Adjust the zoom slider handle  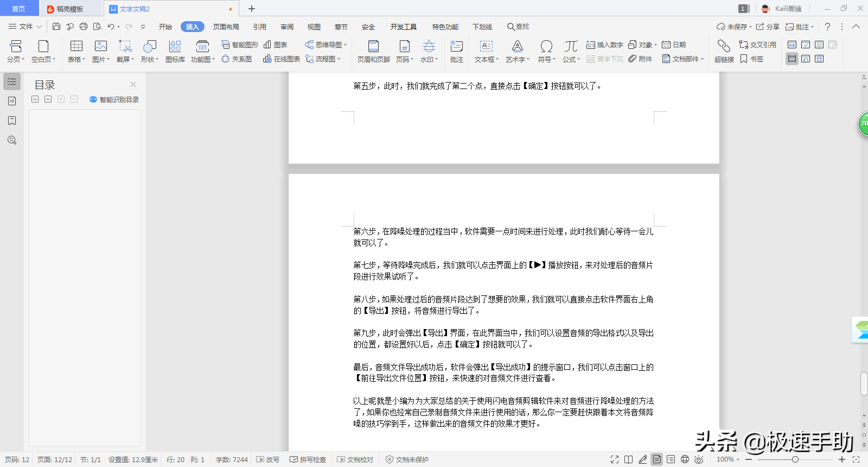coord(795,459)
